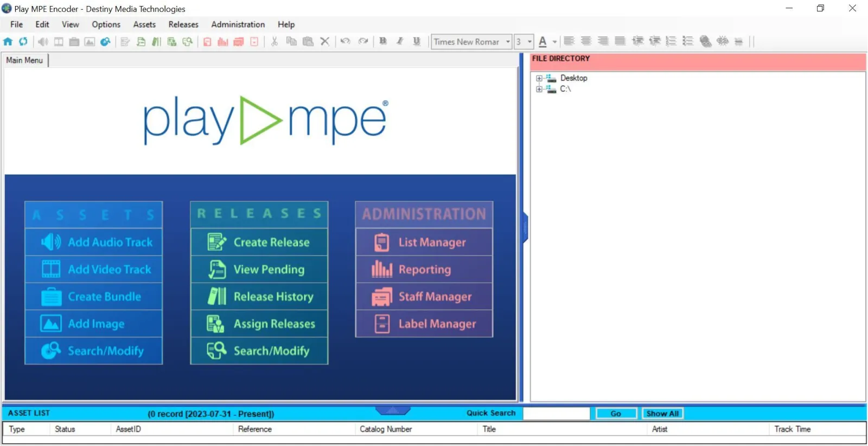Click the toolbar create release notepad icon
This screenshot has height=446, width=868.
[x=125, y=41]
